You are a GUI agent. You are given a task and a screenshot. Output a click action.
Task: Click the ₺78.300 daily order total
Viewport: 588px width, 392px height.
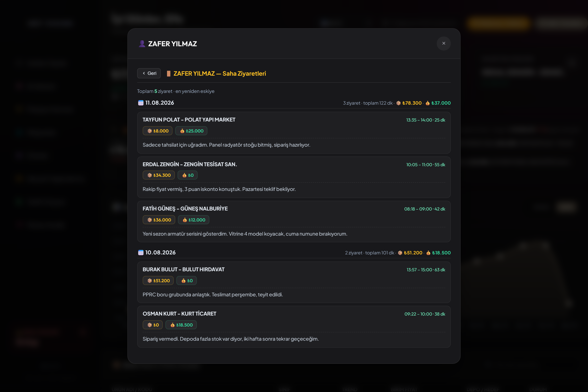click(412, 103)
